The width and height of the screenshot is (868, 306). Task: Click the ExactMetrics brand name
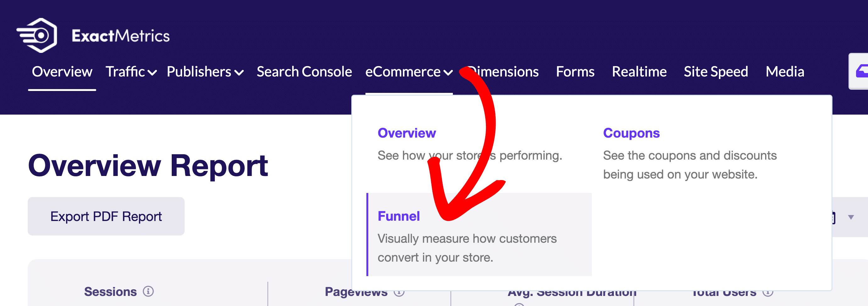click(121, 36)
